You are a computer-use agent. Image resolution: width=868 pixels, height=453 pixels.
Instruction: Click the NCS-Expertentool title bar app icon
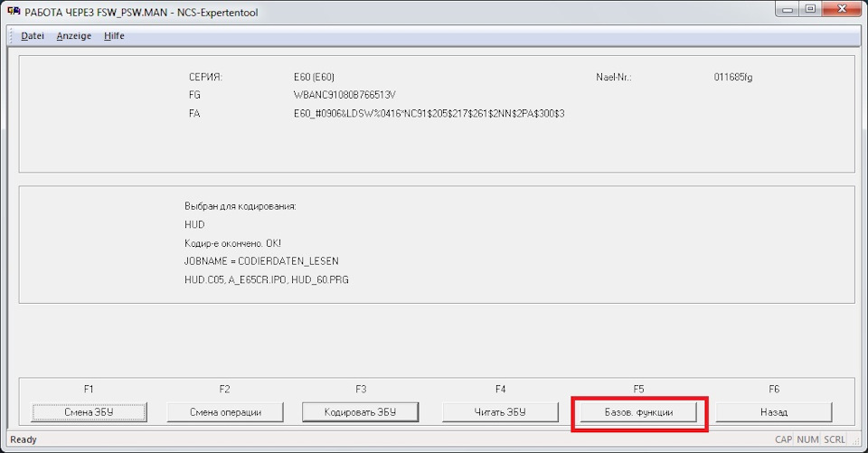(14, 11)
